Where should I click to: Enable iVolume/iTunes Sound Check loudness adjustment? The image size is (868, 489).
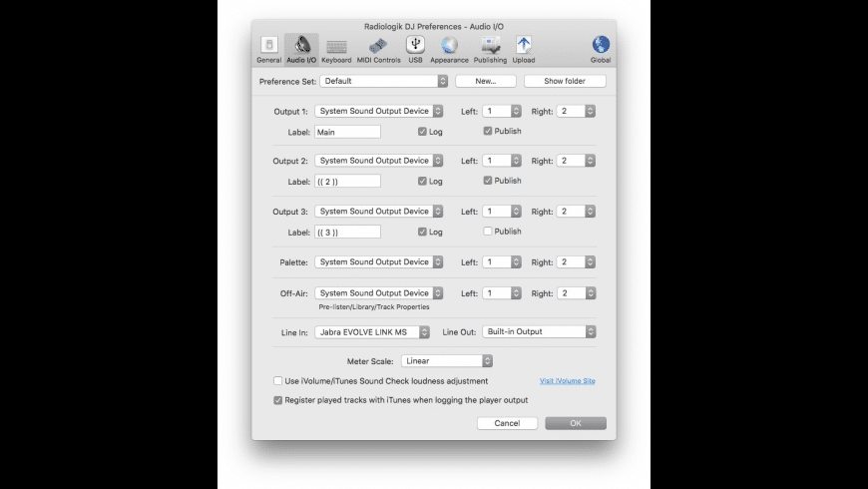pos(278,380)
